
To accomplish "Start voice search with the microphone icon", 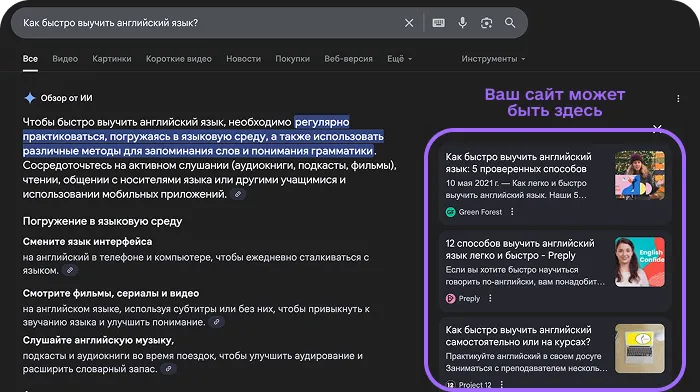I will tap(462, 23).
